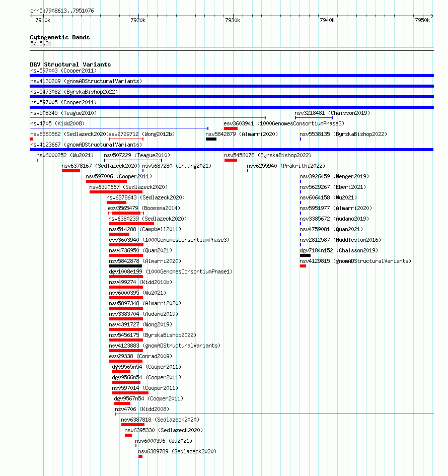Select nsv6000252 (Wu2021) variant label
This screenshot has width=448, height=476.
tap(65, 156)
